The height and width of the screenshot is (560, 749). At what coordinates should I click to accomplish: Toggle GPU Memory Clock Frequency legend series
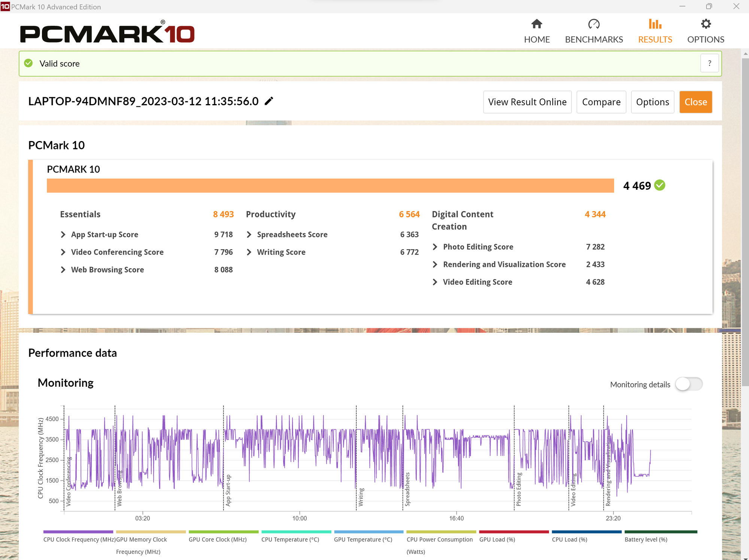(151, 542)
